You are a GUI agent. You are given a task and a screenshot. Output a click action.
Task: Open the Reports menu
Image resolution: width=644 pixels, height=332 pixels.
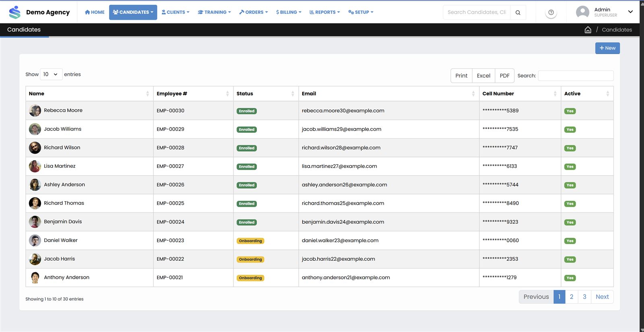click(324, 12)
